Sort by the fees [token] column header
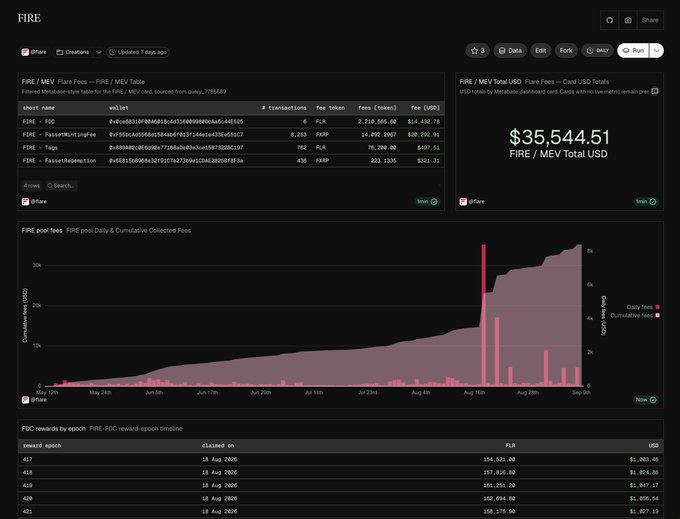The height and width of the screenshot is (519, 680). [x=377, y=108]
